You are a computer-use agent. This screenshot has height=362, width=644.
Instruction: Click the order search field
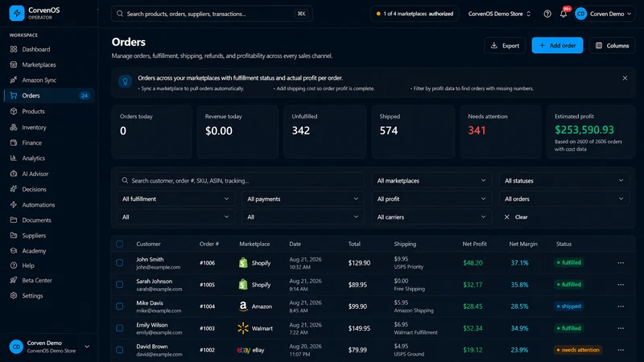241,180
